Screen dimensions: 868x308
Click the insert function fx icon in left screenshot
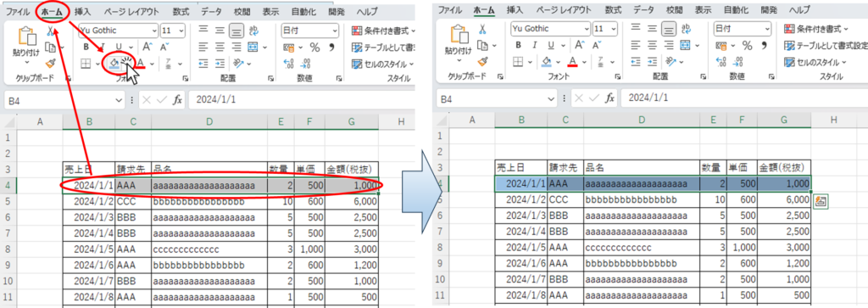click(177, 100)
